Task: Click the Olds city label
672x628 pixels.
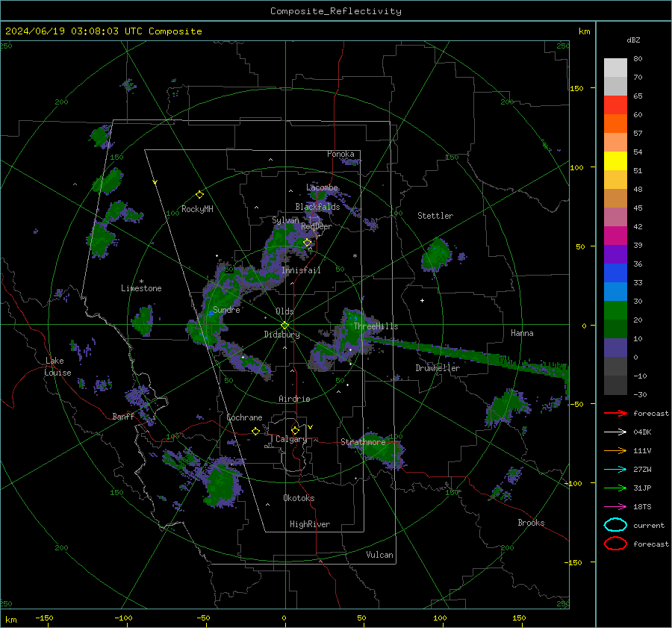Action: 284,311
